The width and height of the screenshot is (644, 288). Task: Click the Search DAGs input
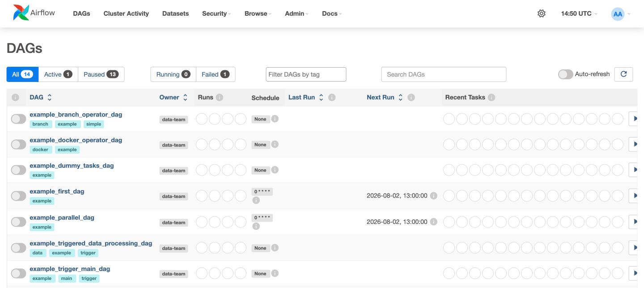444,74
